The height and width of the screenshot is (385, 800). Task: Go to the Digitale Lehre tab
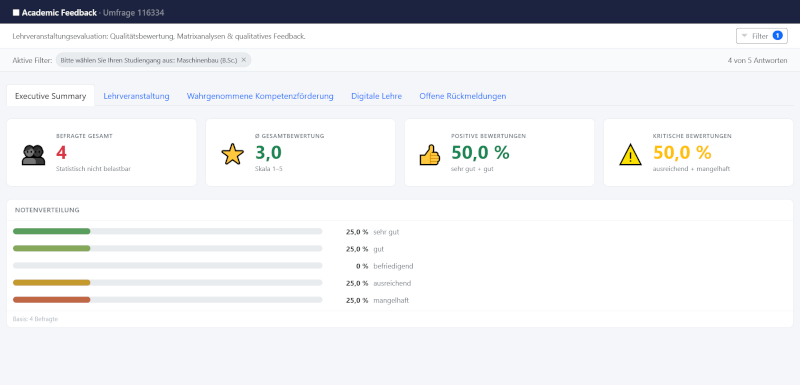pos(377,96)
